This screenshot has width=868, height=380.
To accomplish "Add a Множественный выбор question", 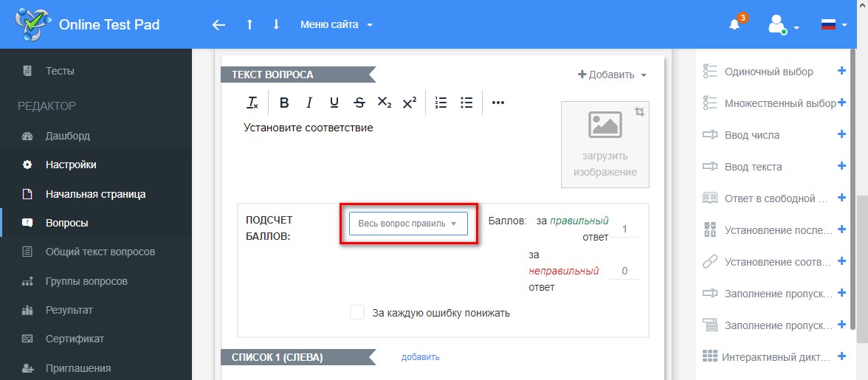I will click(842, 103).
